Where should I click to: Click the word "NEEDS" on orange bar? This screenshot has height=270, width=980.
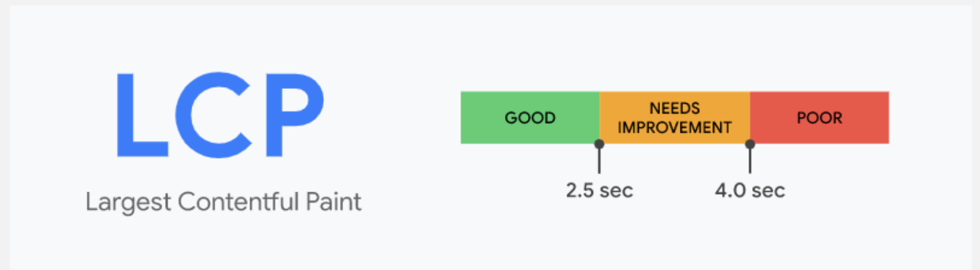tap(675, 108)
